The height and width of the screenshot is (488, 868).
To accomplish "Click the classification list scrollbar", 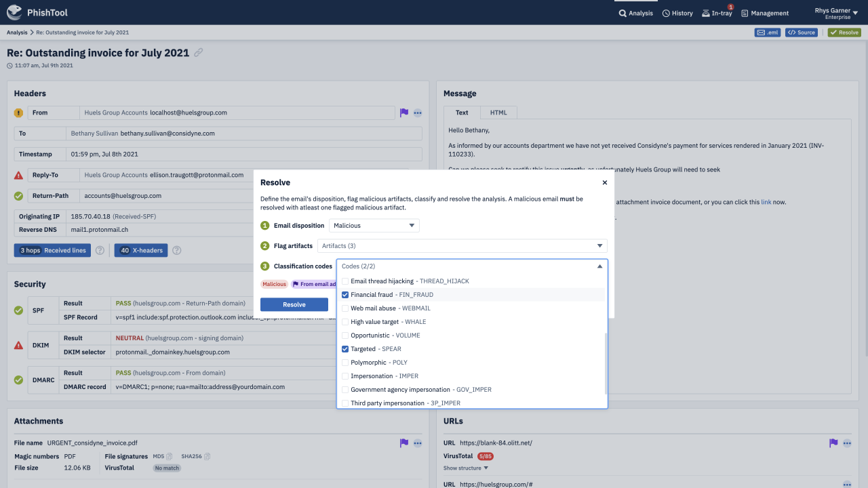I will (606, 363).
